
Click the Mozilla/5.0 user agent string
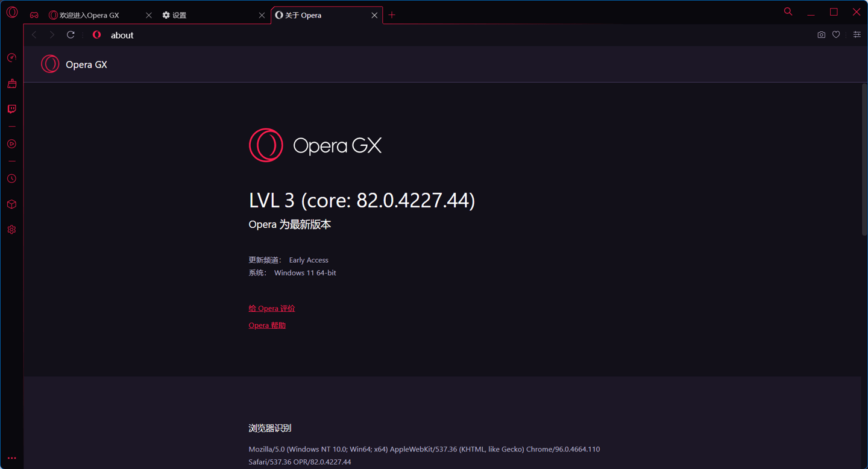coord(424,456)
